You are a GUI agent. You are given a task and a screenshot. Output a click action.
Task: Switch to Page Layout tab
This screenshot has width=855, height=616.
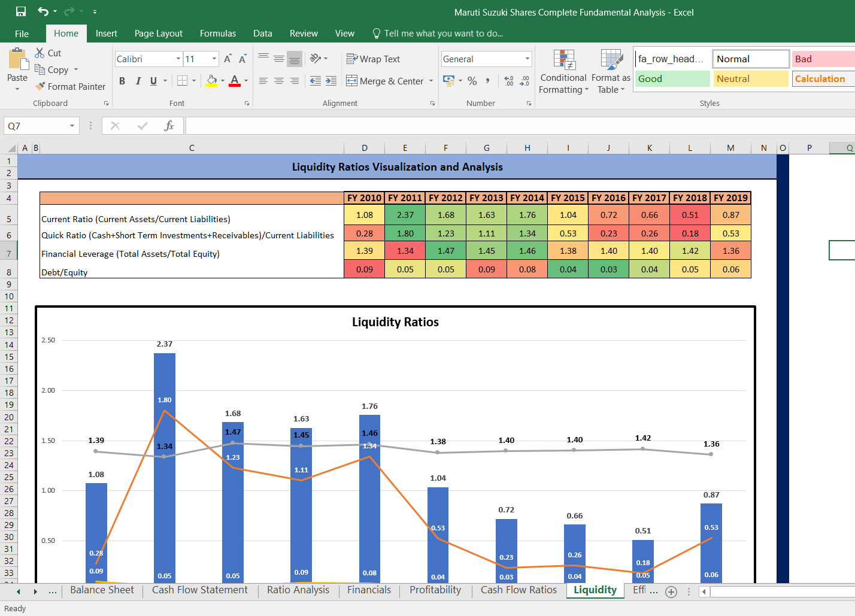click(x=159, y=34)
